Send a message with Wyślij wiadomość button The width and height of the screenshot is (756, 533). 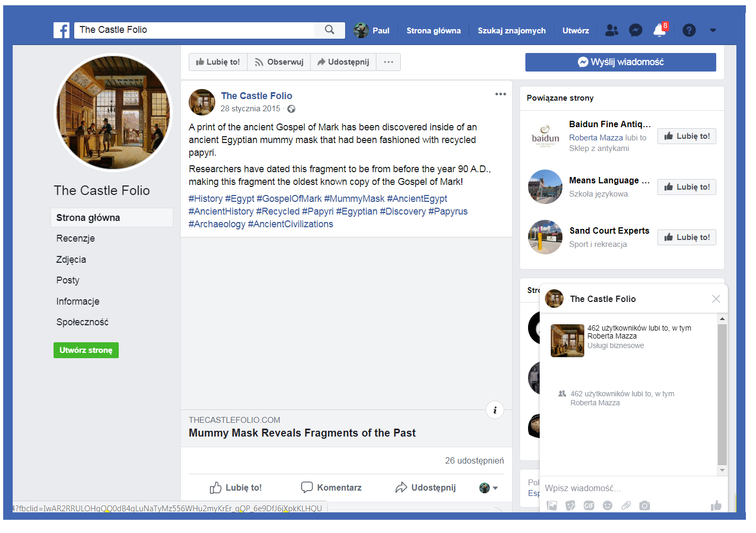[620, 62]
